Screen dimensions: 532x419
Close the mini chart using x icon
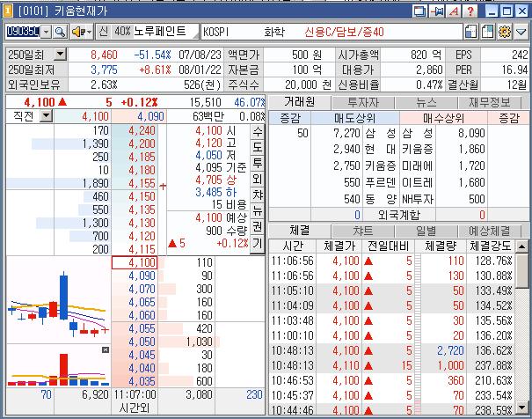106,349
